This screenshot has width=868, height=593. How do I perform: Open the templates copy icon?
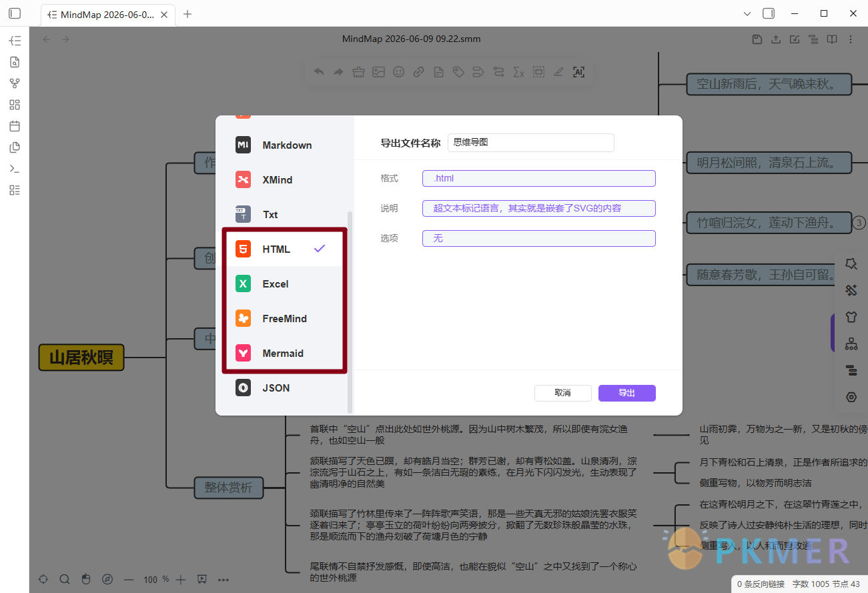coord(15,147)
